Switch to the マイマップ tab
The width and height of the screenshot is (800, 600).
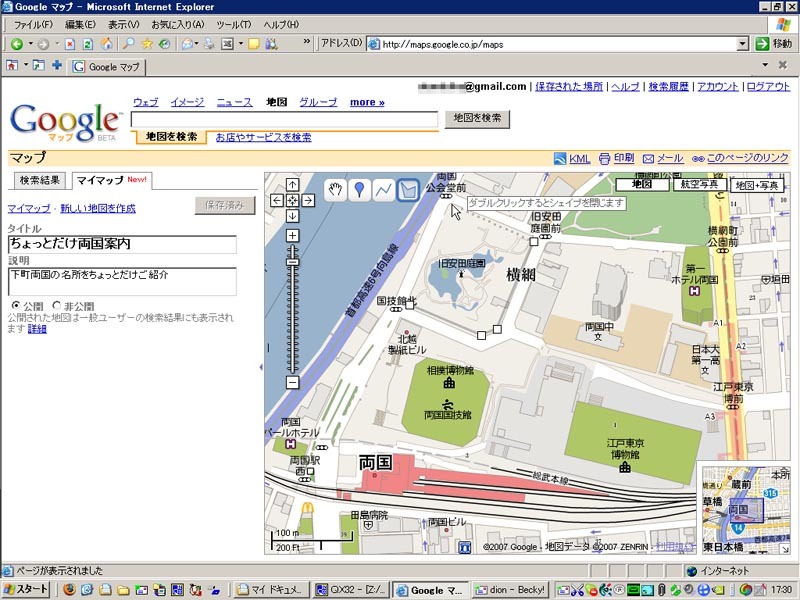(x=112, y=180)
